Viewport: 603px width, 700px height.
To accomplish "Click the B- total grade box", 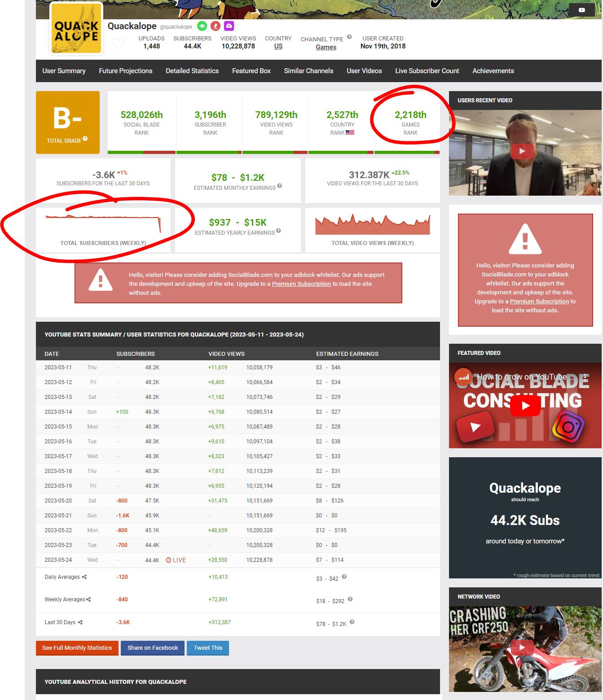I will click(68, 122).
